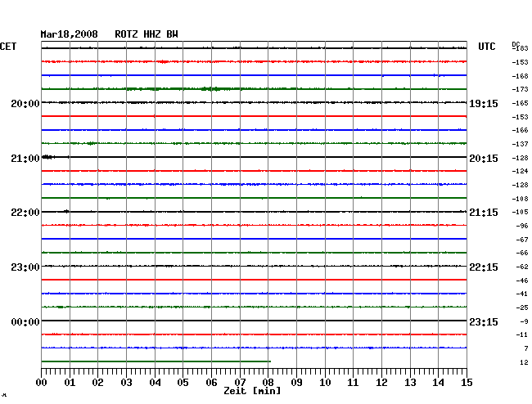Select the "21:00" CET time label
This screenshot has width=532, height=404.
(25, 159)
